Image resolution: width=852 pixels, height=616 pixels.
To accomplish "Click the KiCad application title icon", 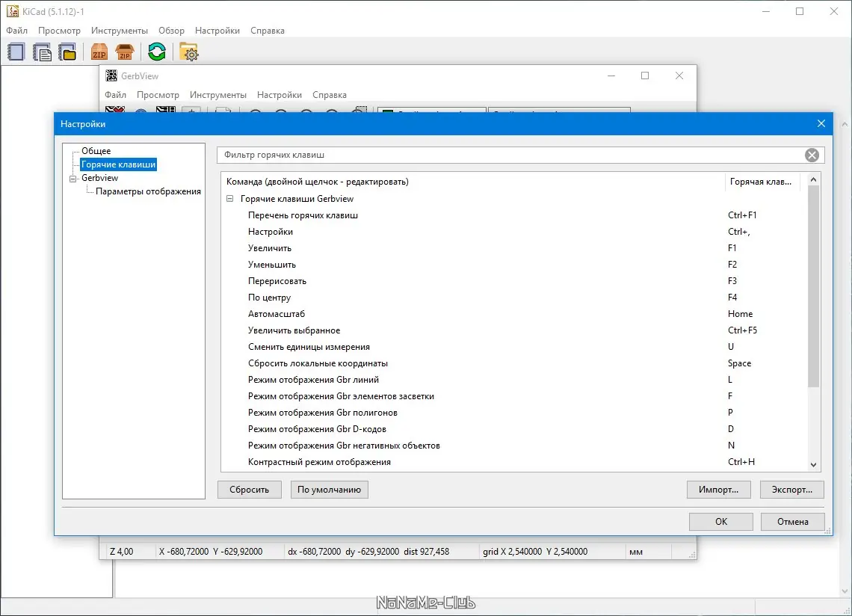I will (x=13, y=11).
